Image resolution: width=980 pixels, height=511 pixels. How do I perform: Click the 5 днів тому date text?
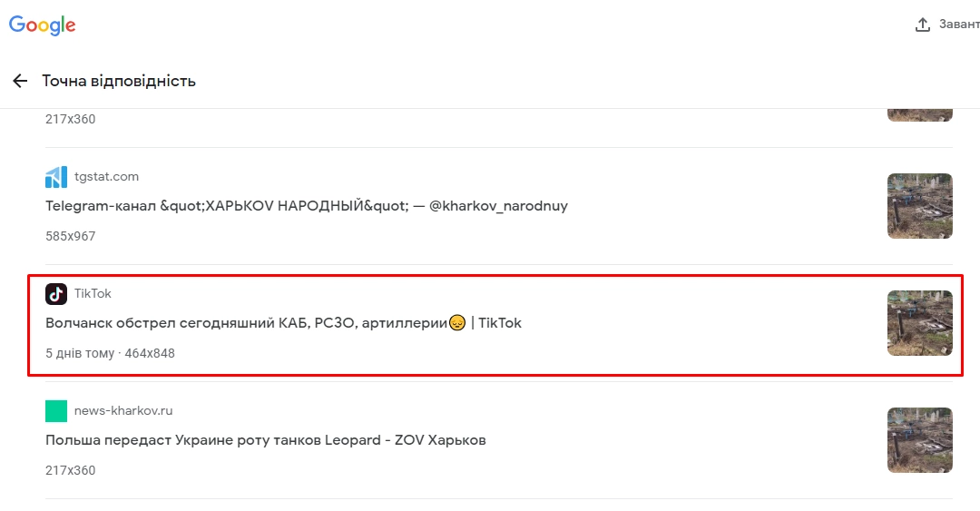point(79,353)
